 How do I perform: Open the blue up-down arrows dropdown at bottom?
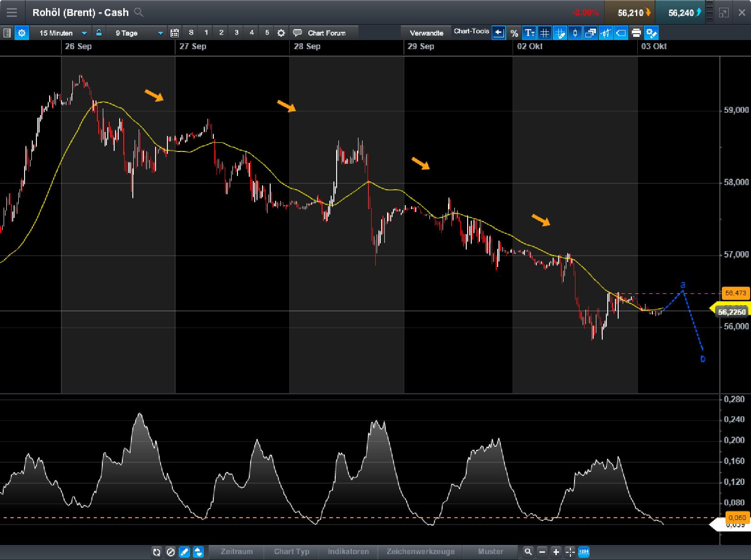coord(198,552)
